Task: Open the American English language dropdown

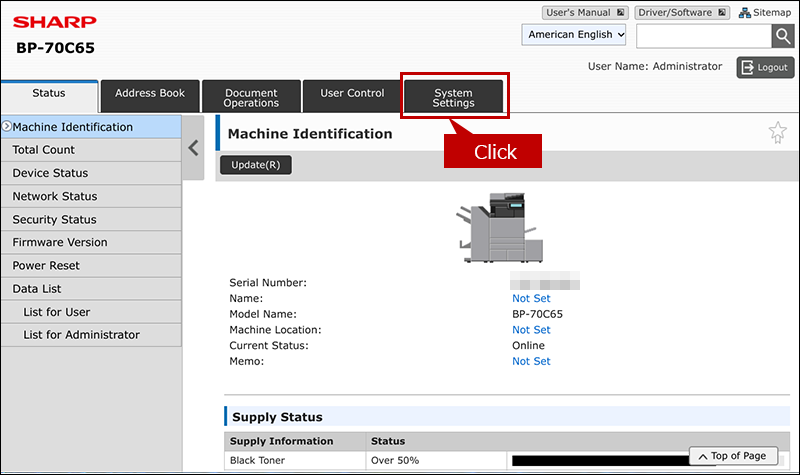Action: 573,35
